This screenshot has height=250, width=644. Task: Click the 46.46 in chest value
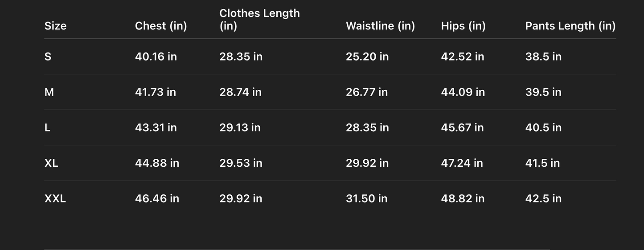[x=157, y=198]
